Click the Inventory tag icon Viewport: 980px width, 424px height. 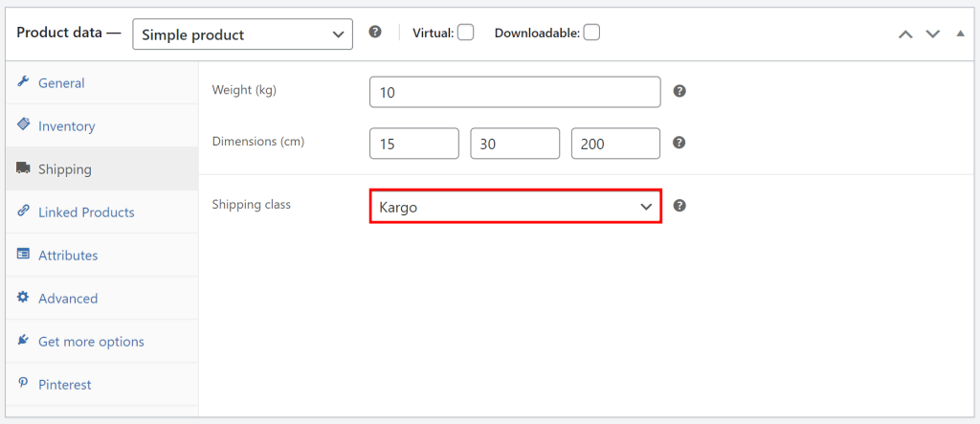tap(24, 125)
